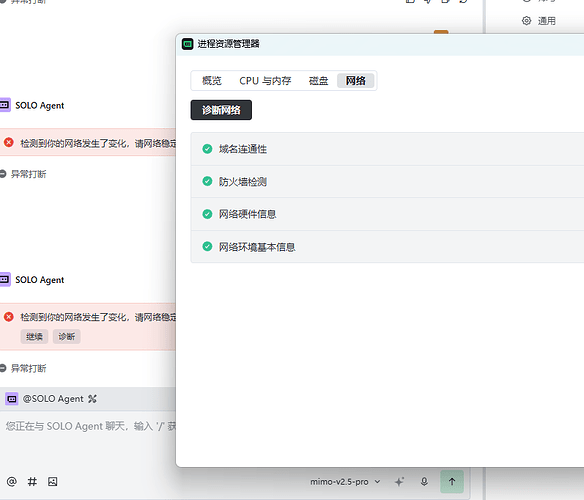Switch to the CPU 与内存 tab
584x500 pixels.
tap(265, 80)
